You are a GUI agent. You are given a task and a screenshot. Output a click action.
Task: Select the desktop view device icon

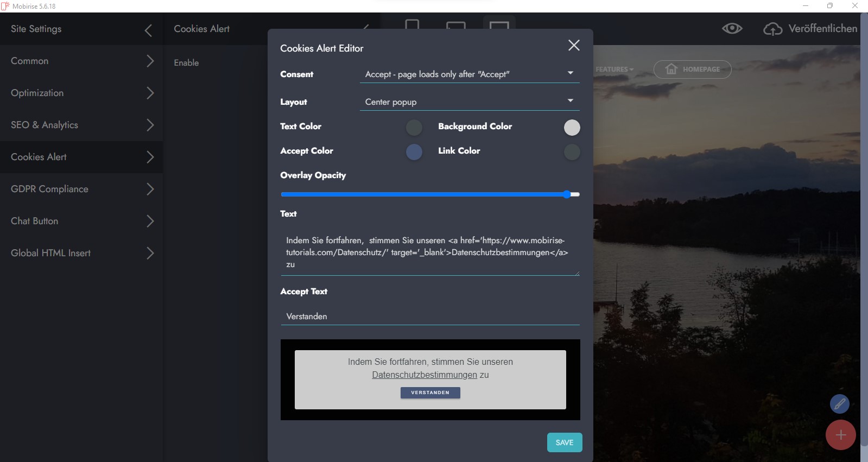pos(499,25)
